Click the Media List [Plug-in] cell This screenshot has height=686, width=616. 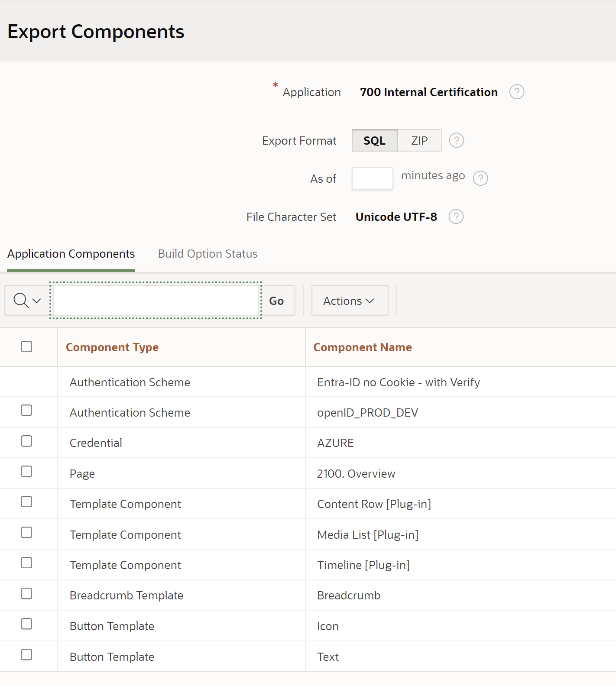tap(460, 534)
